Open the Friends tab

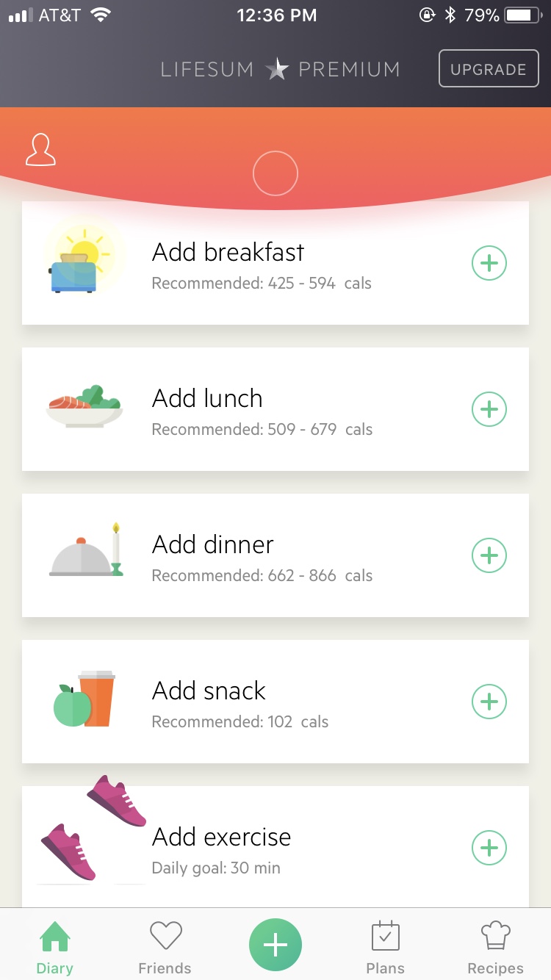[x=165, y=947]
